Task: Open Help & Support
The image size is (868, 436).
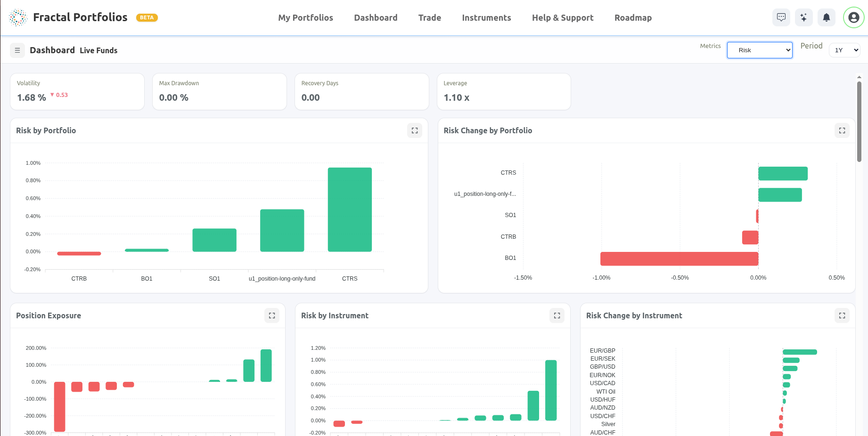Action: [563, 17]
